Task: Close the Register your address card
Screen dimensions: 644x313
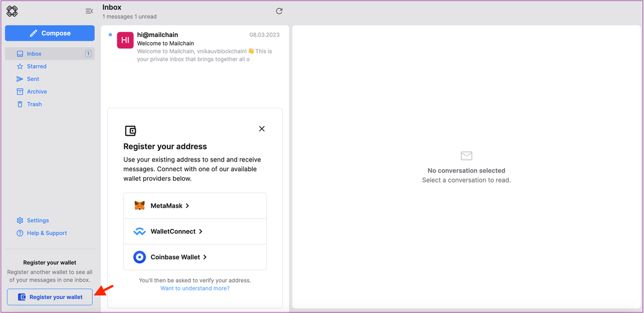Action: click(x=262, y=129)
